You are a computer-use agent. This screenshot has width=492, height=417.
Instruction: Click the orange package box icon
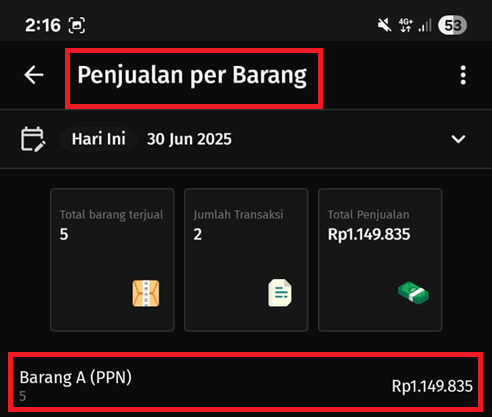click(146, 293)
